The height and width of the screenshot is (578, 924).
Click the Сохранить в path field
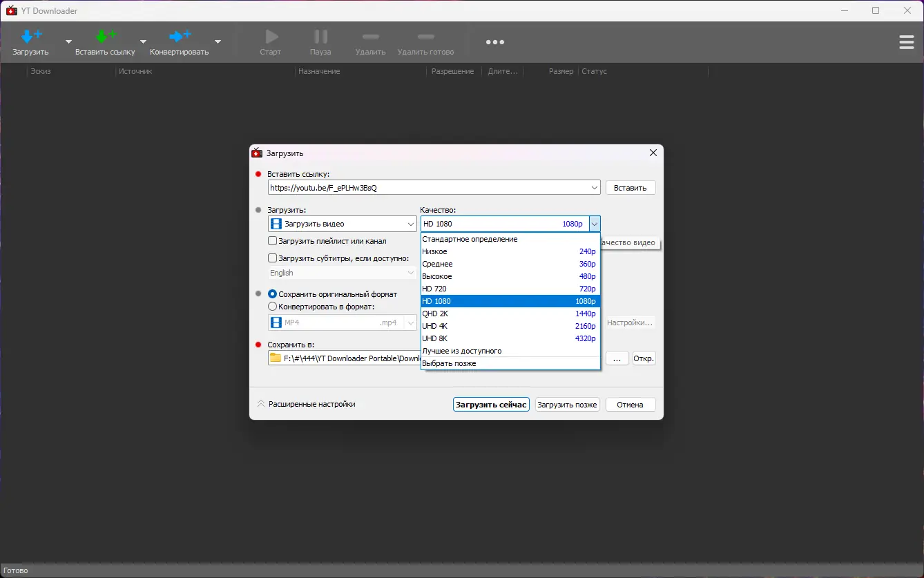click(x=345, y=358)
